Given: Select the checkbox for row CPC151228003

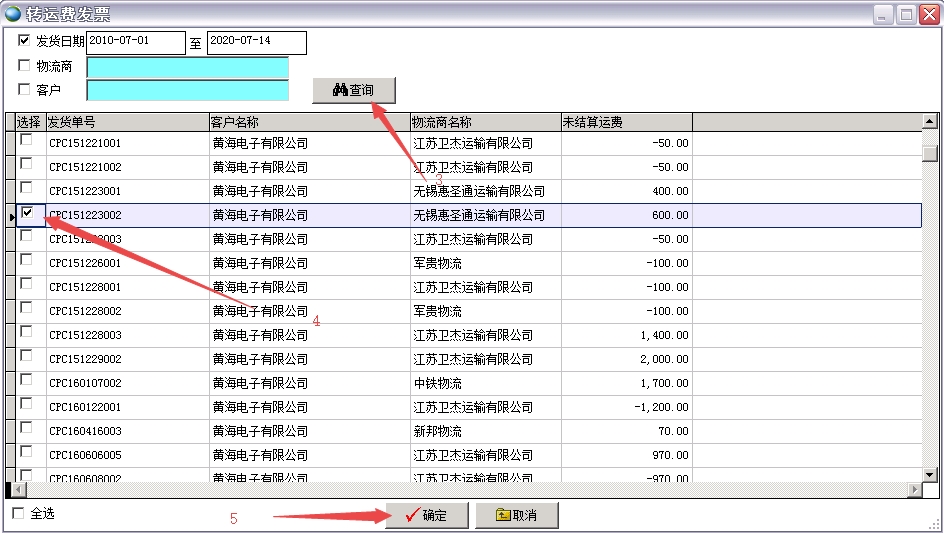Looking at the screenshot, I should coord(26,332).
